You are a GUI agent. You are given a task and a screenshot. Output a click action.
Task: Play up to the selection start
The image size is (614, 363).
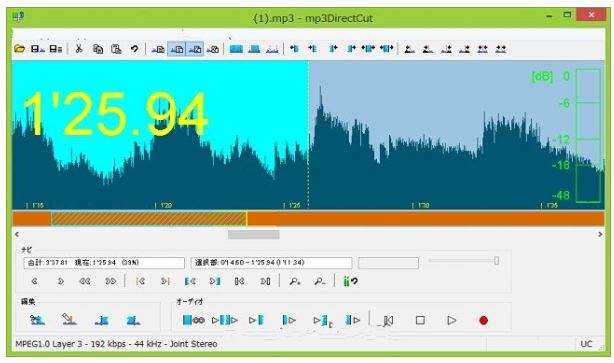256,320
